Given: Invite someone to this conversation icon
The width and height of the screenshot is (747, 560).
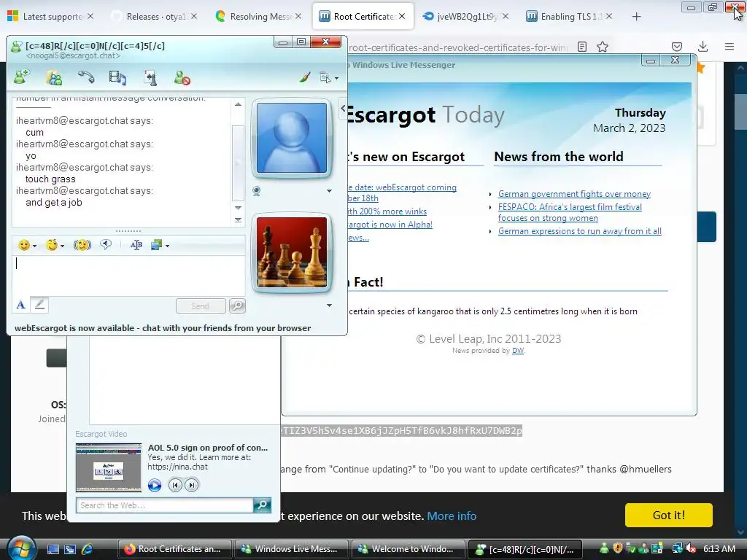Looking at the screenshot, I should click(x=21, y=77).
